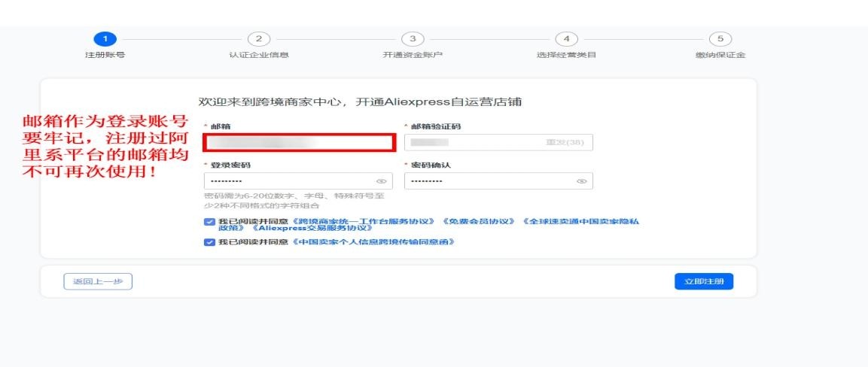Click the 立即注册 button
This screenshot has height=367, width=868.
coord(704,281)
